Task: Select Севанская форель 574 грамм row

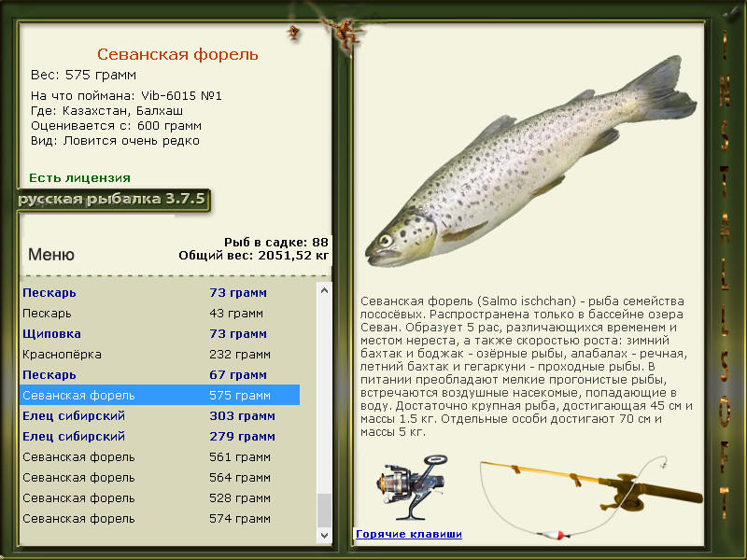Action: coord(160,518)
